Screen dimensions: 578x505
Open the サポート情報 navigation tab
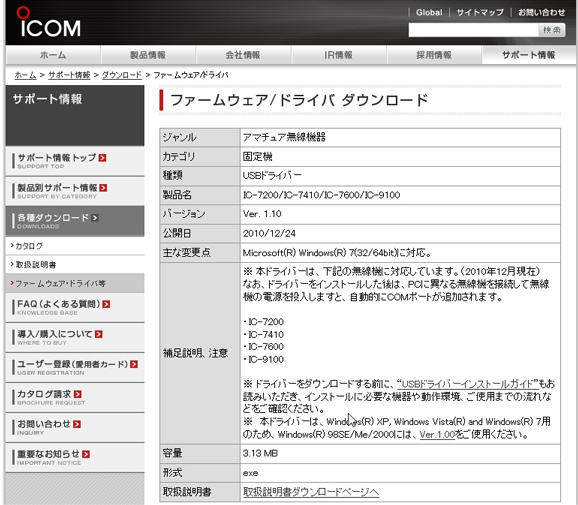point(529,55)
